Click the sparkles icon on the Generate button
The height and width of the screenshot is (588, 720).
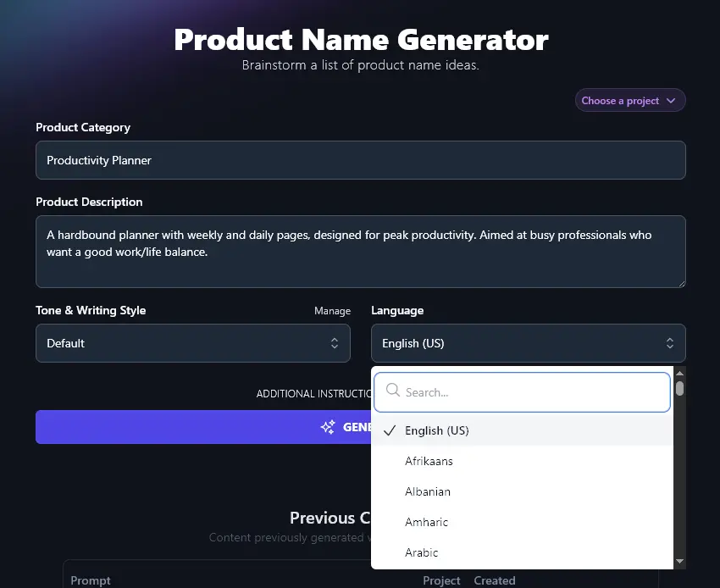[x=328, y=427]
